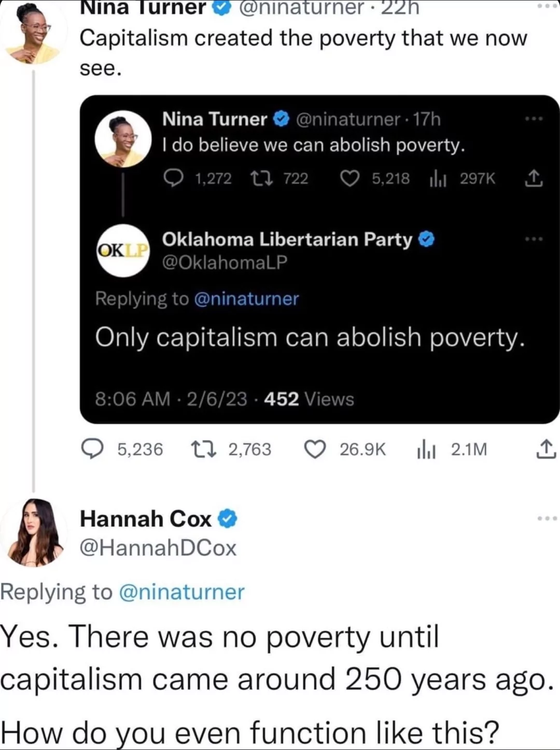This screenshot has width=560, height=750.
Task: Open reply icon with 5,236 comments
Action: (x=93, y=449)
